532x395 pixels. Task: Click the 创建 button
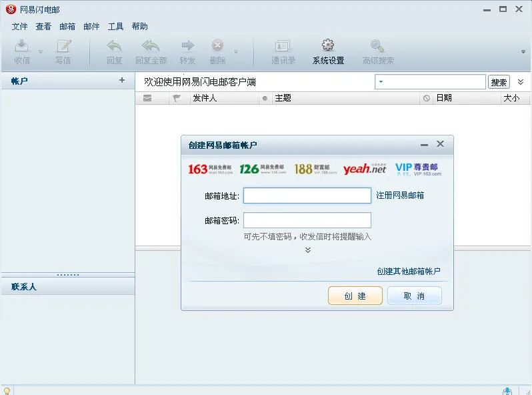coord(355,296)
